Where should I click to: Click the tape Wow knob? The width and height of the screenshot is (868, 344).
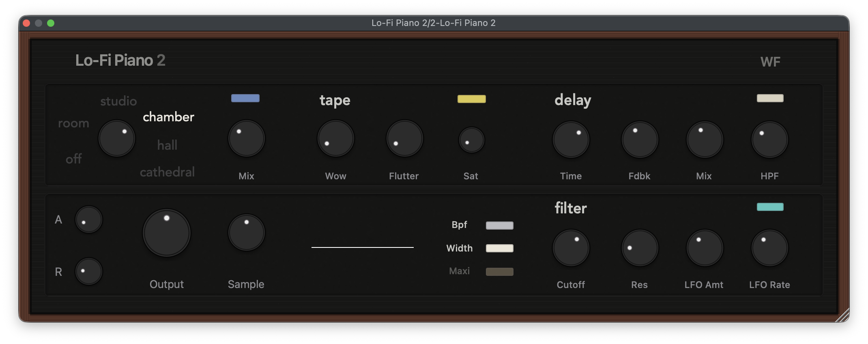(336, 138)
